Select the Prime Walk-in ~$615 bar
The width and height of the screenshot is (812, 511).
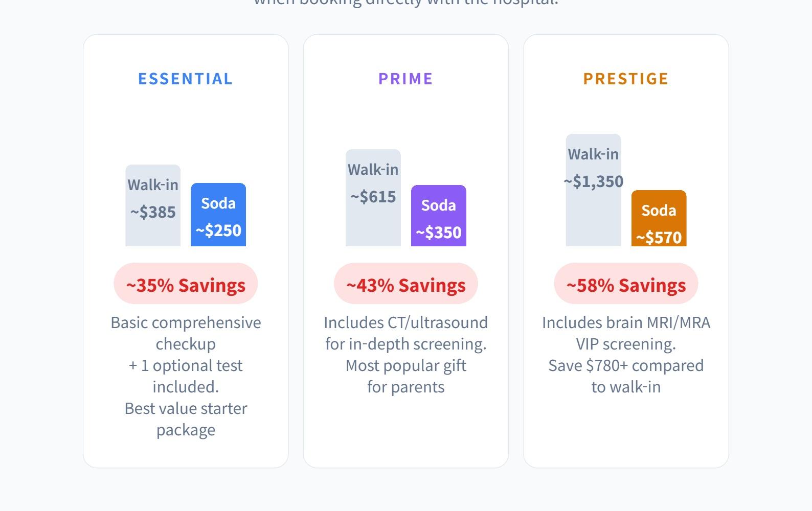pos(373,198)
